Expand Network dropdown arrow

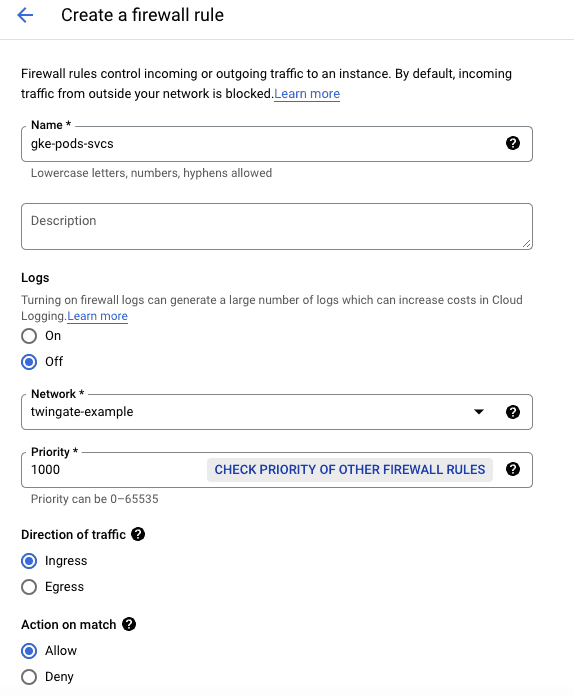coord(479,412)
